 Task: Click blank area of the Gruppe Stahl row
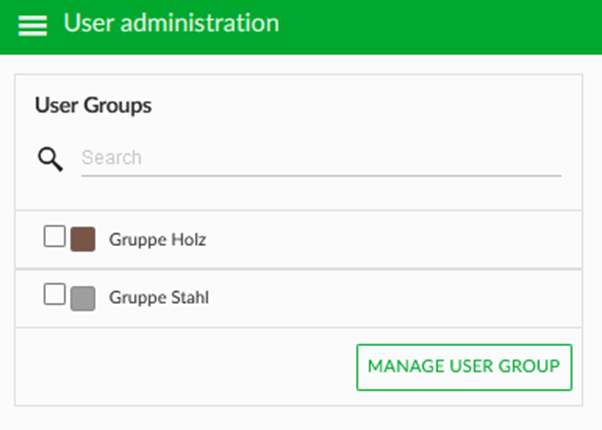(384, 298)
